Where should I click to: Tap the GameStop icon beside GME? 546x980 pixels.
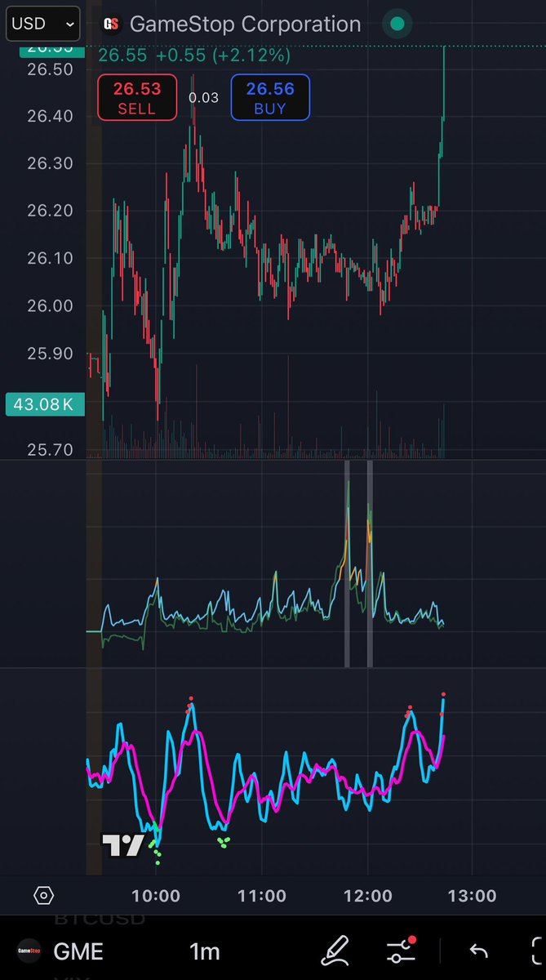[29, 951]
